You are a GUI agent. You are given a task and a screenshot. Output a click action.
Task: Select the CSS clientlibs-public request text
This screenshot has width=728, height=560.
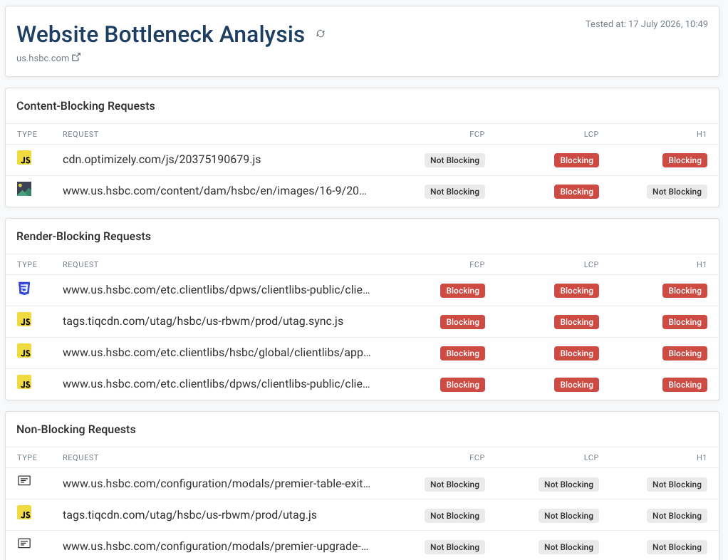pos(217,290)
